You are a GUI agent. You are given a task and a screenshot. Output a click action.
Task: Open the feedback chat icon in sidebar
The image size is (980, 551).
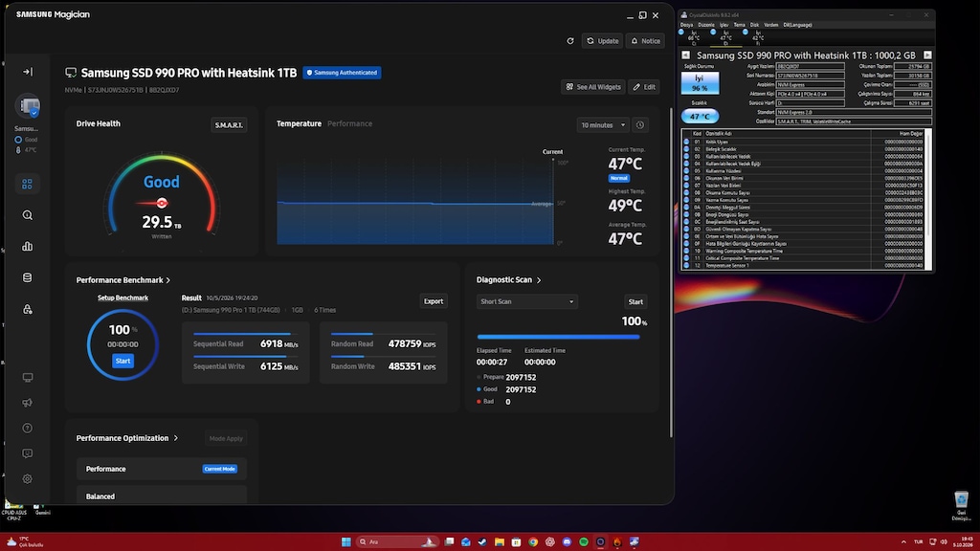tap(27, 453)
